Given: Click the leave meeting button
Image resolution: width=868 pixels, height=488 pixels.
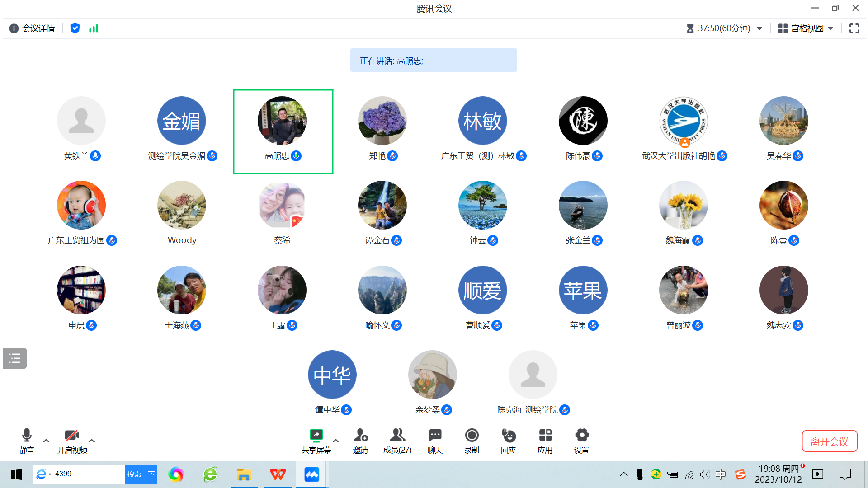Looking at the screenshot, I should [829, 441].
